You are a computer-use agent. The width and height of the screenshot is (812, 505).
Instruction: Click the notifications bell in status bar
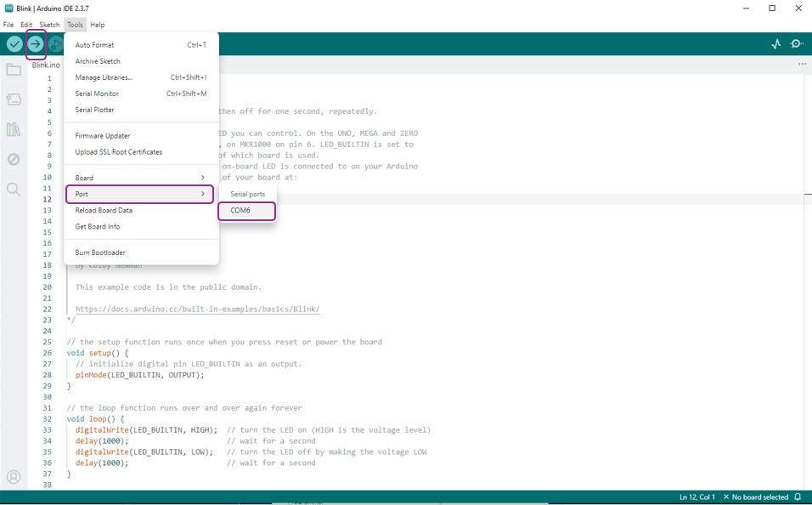coord(798,496)
